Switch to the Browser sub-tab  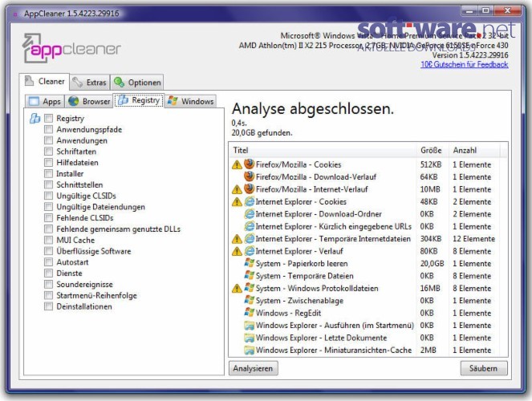click(x=89, y=101)
